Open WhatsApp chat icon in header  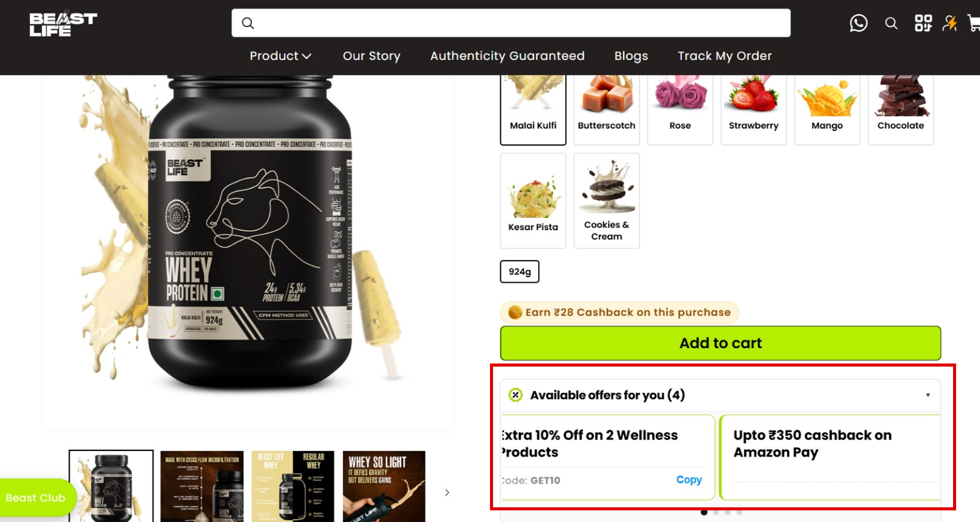(859, 23)
